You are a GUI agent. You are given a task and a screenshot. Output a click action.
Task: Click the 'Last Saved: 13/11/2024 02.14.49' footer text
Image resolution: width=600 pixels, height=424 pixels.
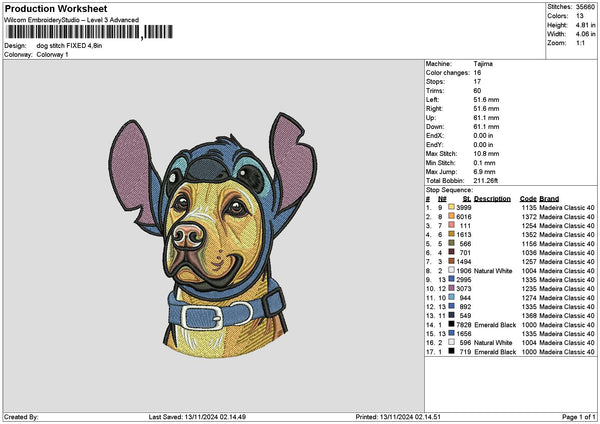(x=197, y=417)
